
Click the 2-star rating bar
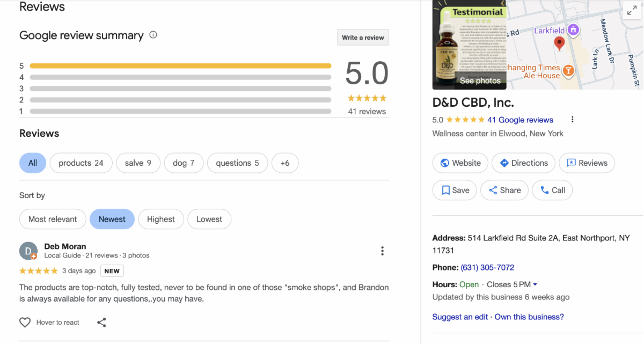click(x=180, y=100)
